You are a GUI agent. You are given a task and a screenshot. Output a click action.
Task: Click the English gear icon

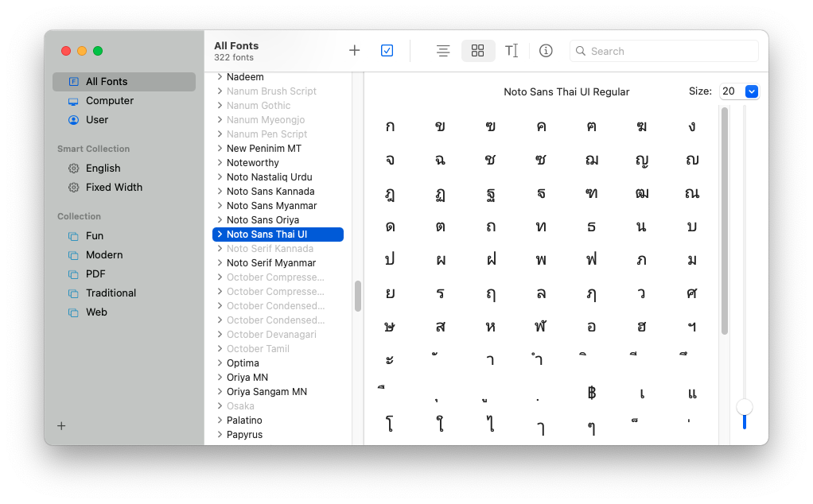pyautogui.click(x=74, y=169)
